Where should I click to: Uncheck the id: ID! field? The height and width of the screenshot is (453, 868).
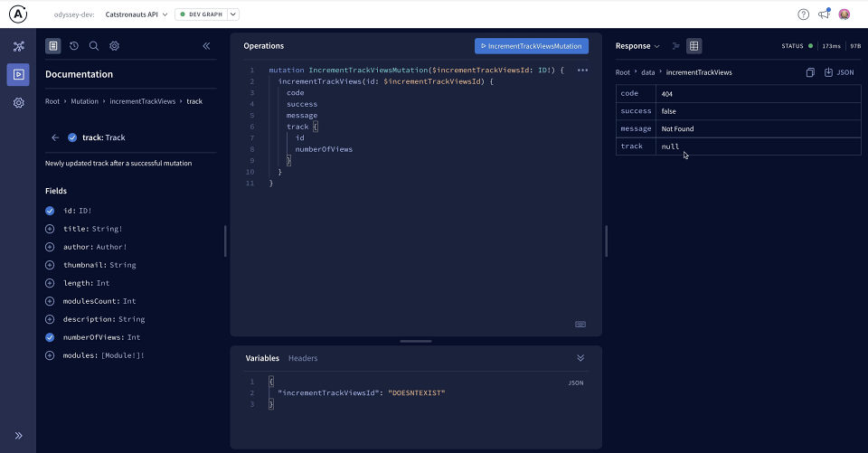tap(50, 211)
